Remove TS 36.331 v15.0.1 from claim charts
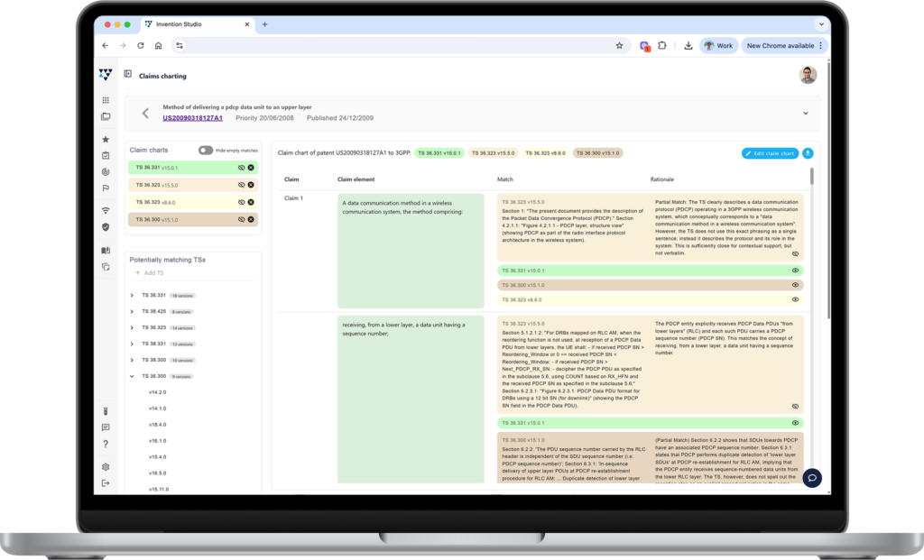Viewport: 924px width, 560px height. 251,168
